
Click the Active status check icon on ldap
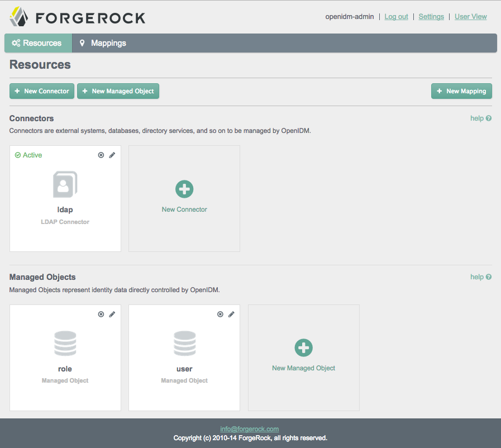point(17,155)
